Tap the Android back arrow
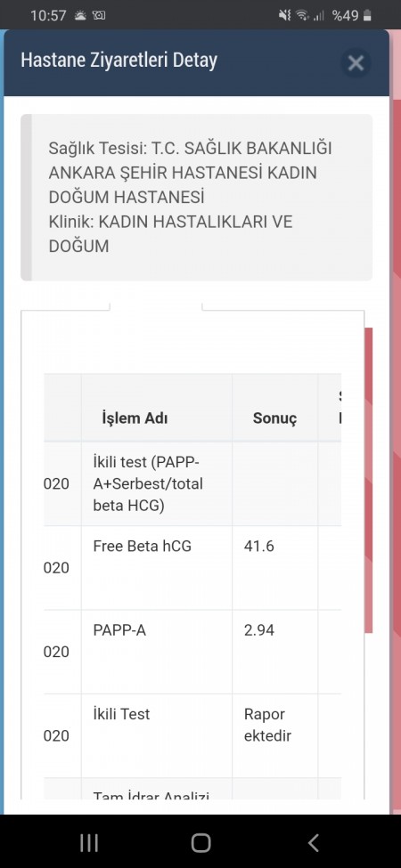Image resolution: width=401 pixels, height=868 pixels. coord(313,842)
